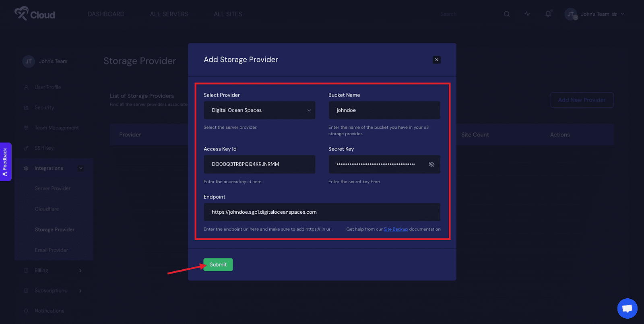Open the Select Provider dropdown
Screen dimensions: 644x324
click(x=260, y=110)
